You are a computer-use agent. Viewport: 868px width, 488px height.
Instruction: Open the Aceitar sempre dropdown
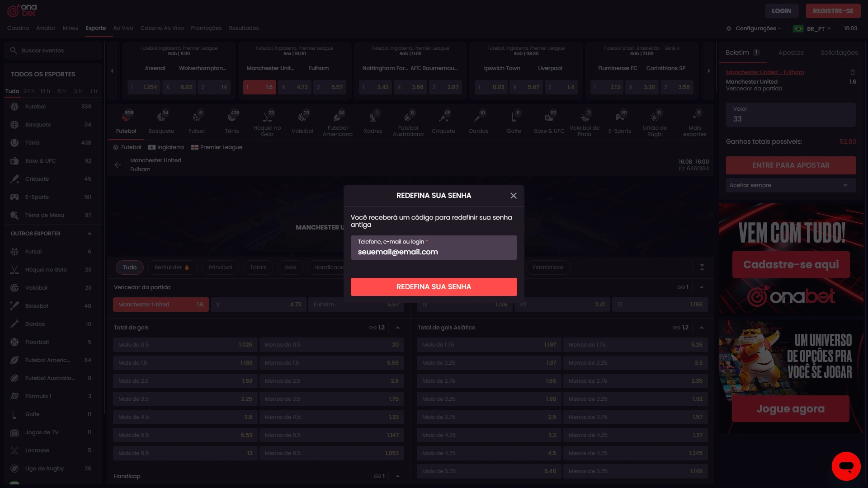tap(790, 185)
